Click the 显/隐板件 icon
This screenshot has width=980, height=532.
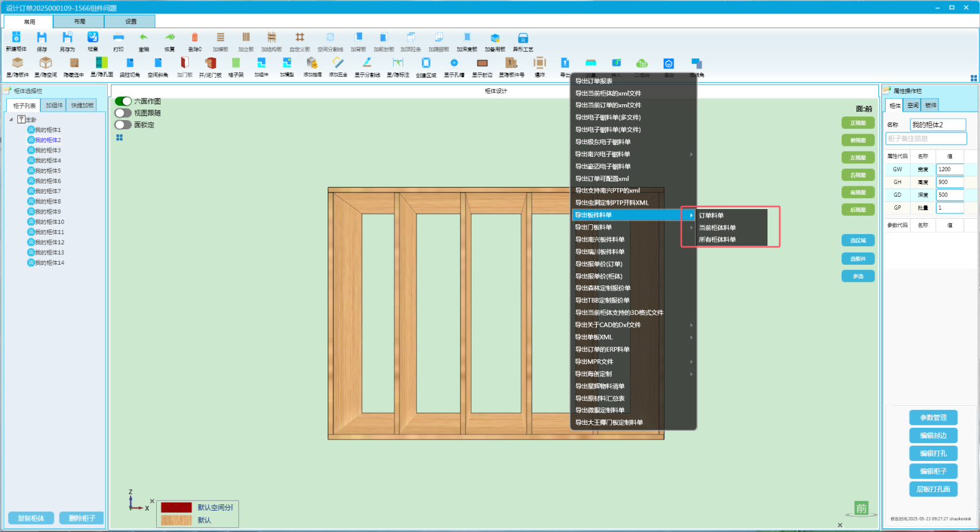18,63
